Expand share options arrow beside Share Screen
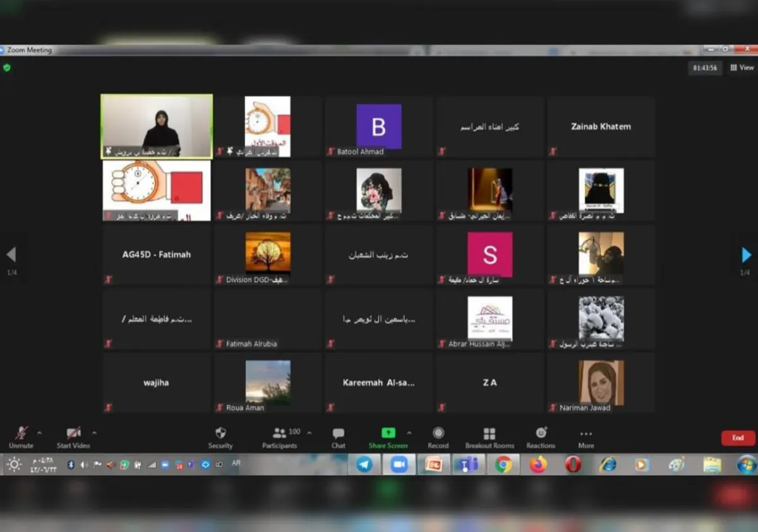 click(x=409, y=433)
